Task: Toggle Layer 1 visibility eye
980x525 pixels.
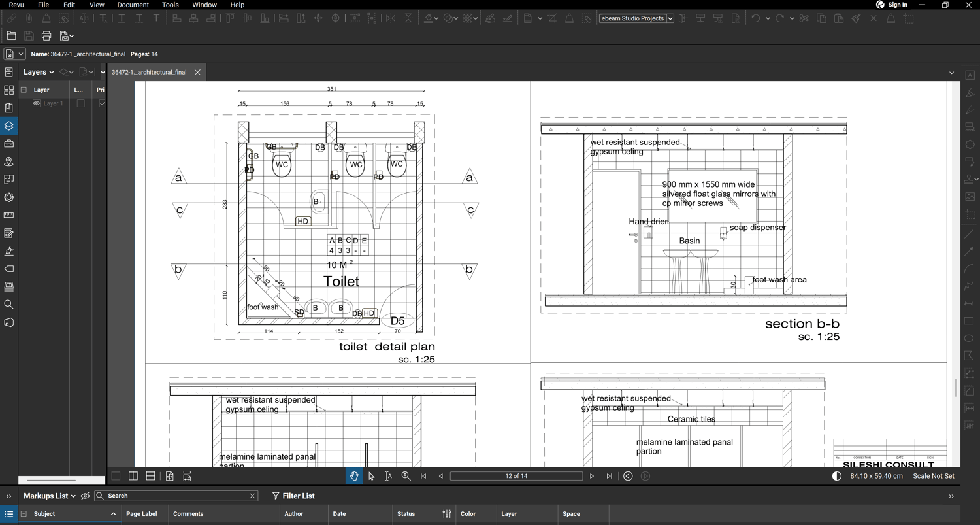Action: 37,103
